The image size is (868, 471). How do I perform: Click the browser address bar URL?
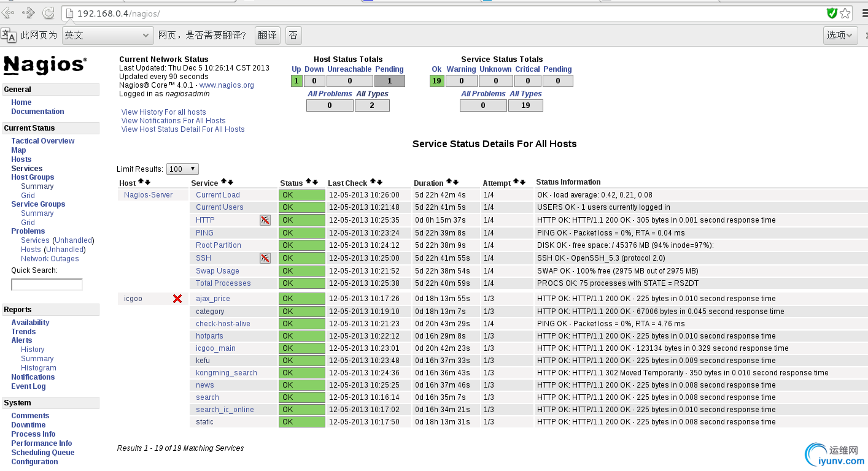click(119, 13)
